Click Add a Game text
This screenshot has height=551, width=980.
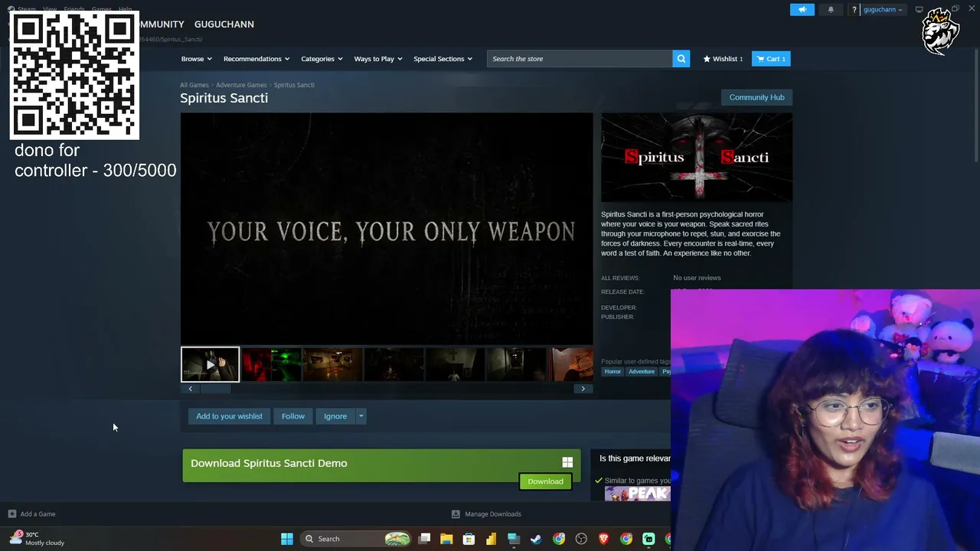38,514
